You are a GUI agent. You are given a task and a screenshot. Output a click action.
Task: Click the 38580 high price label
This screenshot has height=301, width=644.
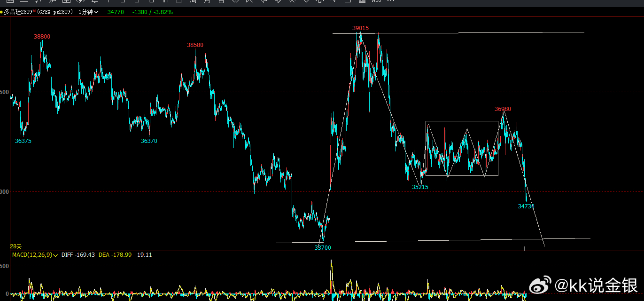tap(195, 45)
